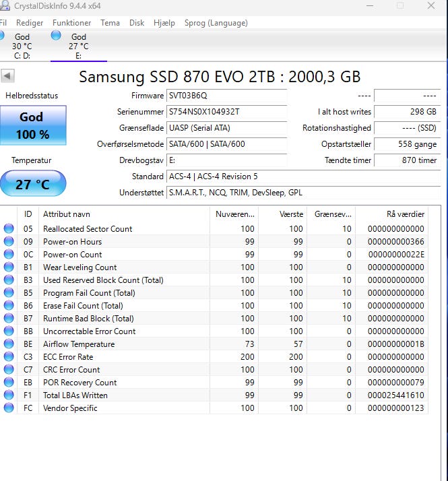Open the Hjælp menu
448x481 pixels.
pyautogui.click(x=164, y=23)
